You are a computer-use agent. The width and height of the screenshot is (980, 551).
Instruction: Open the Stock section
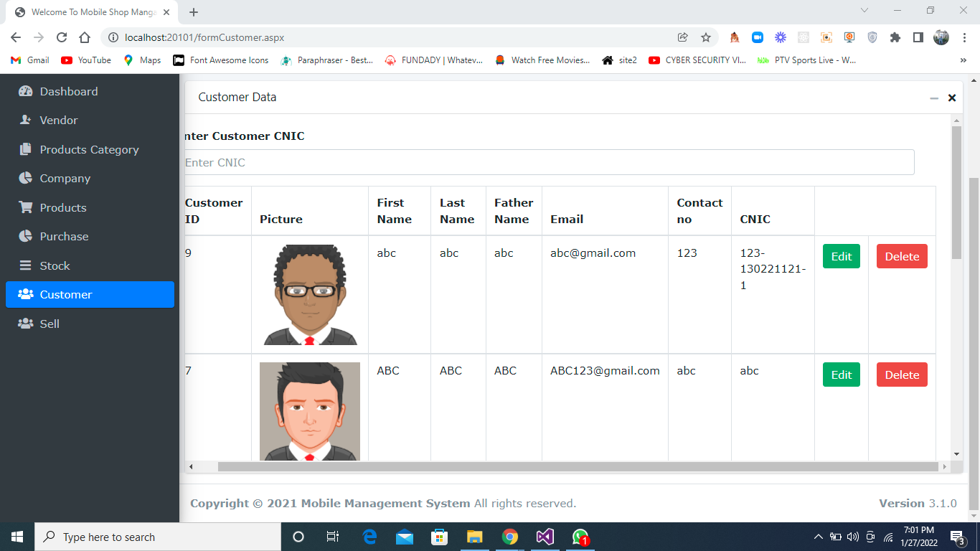[x=55, y=265]
